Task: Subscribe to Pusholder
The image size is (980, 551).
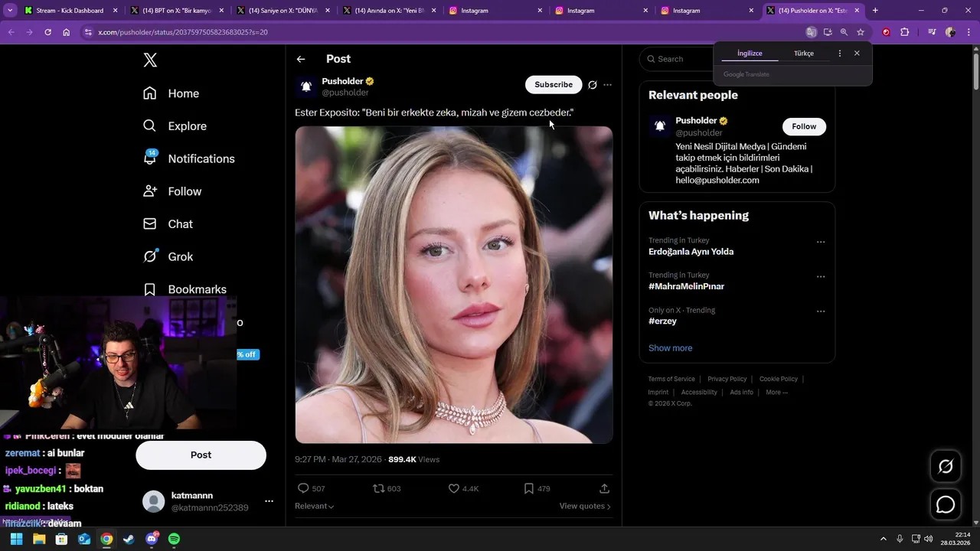Action: pyautogui.click(x=554, y=85)
